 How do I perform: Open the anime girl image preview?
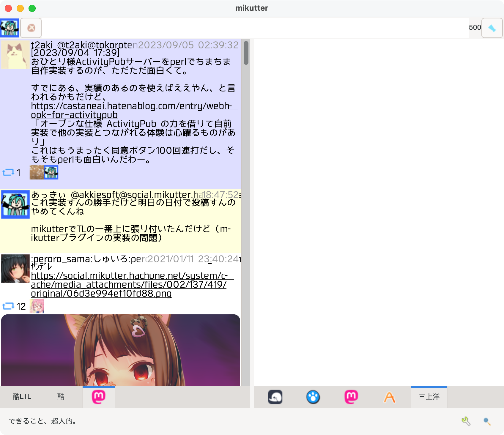click(121, 350)
